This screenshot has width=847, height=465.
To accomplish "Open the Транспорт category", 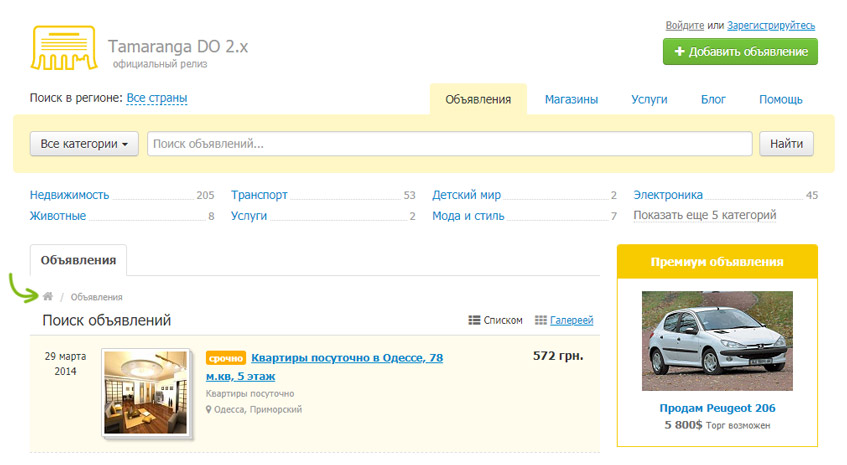I will point(259,195).
